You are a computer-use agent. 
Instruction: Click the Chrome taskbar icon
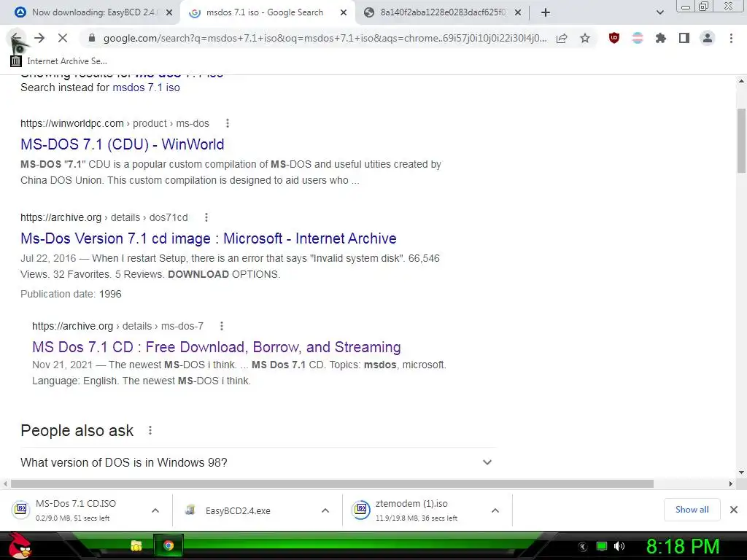click(169, 545)
